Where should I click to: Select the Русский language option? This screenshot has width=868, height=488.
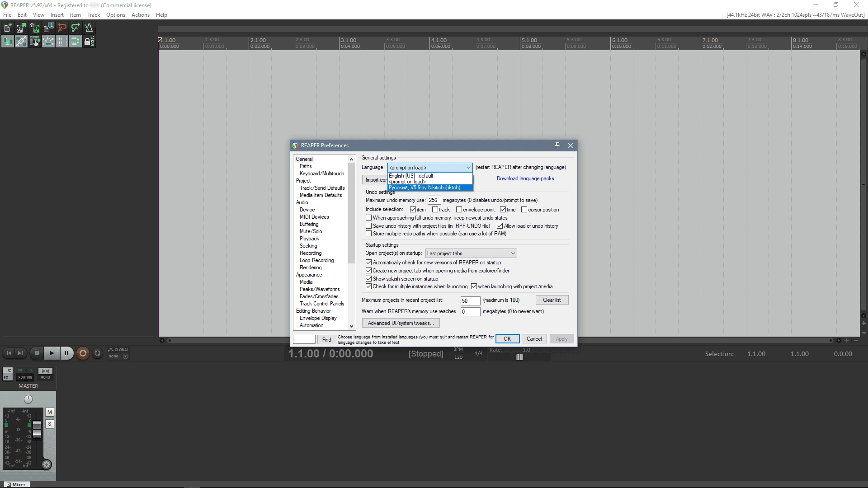[x=430, y=188]
